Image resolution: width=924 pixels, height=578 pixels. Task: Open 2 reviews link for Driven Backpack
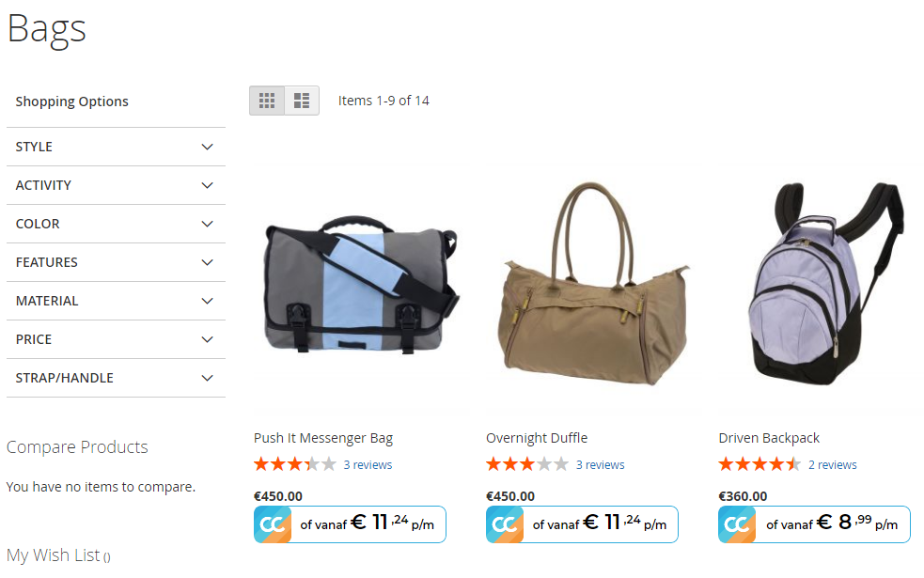click(x=832, y=465)
